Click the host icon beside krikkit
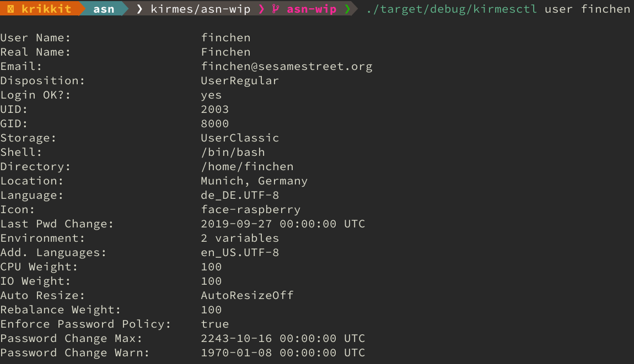 [x=11, y=9]
